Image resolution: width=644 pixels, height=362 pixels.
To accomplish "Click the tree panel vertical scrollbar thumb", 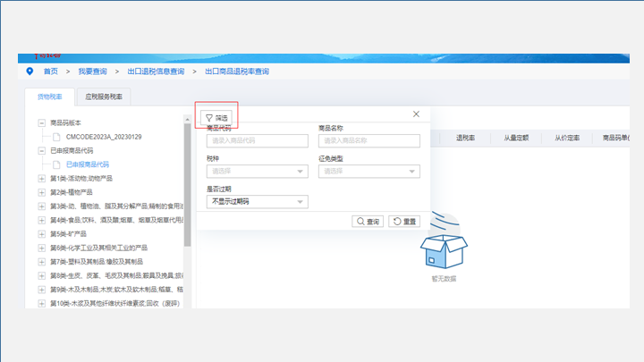I will pyautogui.click(x=187, y=185).
